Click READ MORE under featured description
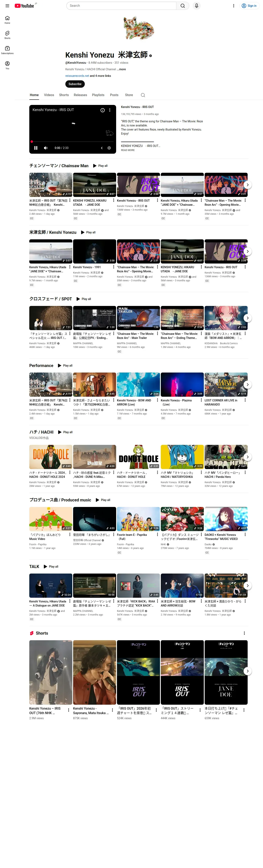 [128, 150]
